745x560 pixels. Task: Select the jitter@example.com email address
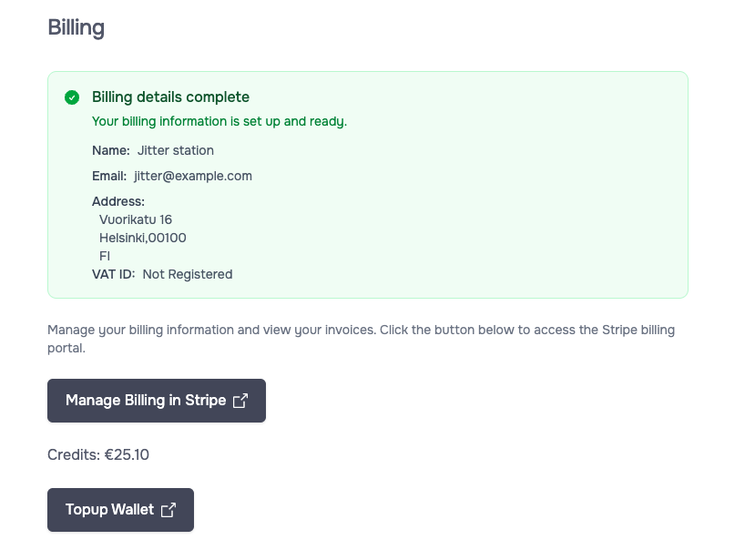193,176
